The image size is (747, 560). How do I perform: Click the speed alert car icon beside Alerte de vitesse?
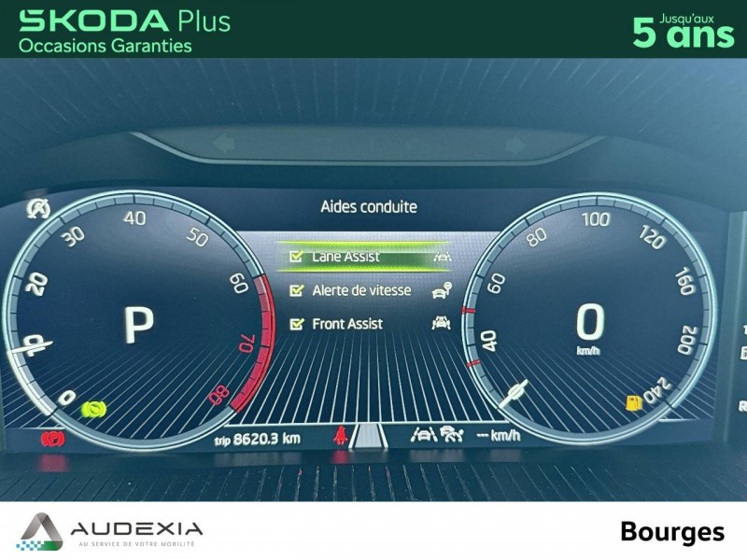click(442, 290)
